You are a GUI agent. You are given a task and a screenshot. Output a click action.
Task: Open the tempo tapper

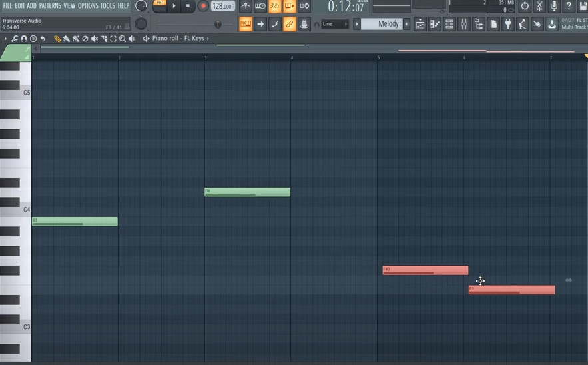point(522,25)
